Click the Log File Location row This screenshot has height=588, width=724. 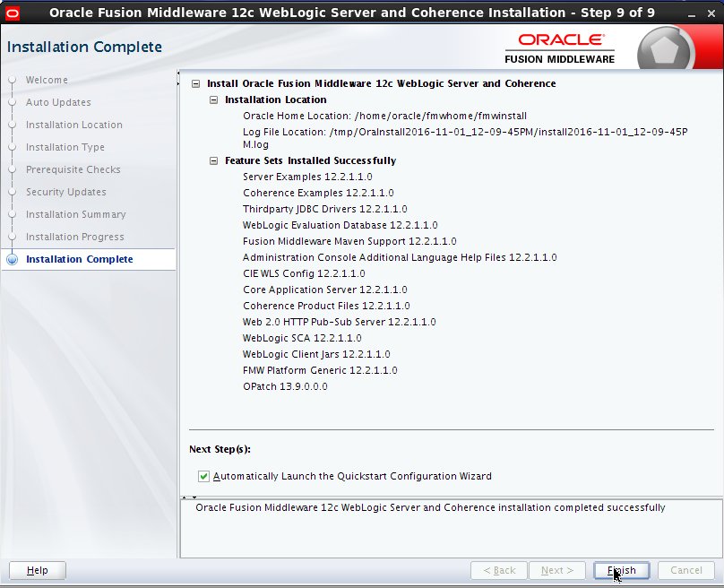coord(465,138)
